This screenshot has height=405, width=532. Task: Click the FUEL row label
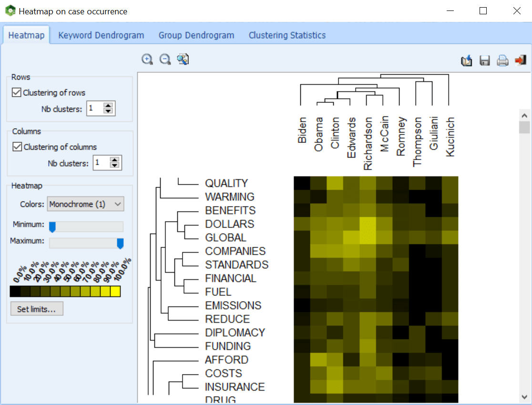tap(218, 292)
